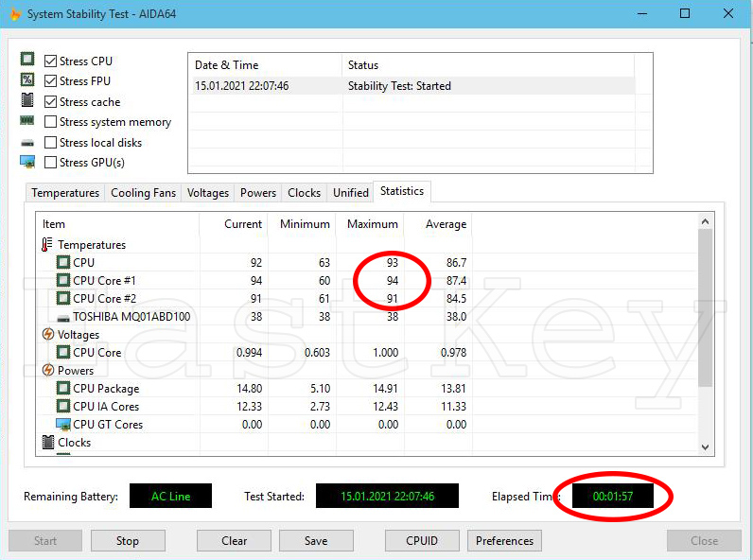
Task: Switch to the Clocks tab
Action: pos(304,193)
